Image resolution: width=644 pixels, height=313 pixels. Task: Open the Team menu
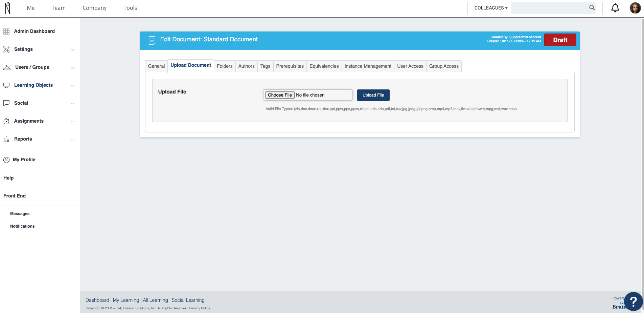pos(59,8)
